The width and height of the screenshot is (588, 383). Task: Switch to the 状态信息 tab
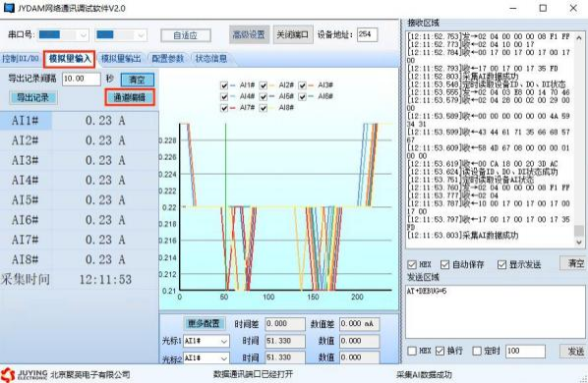211,59
